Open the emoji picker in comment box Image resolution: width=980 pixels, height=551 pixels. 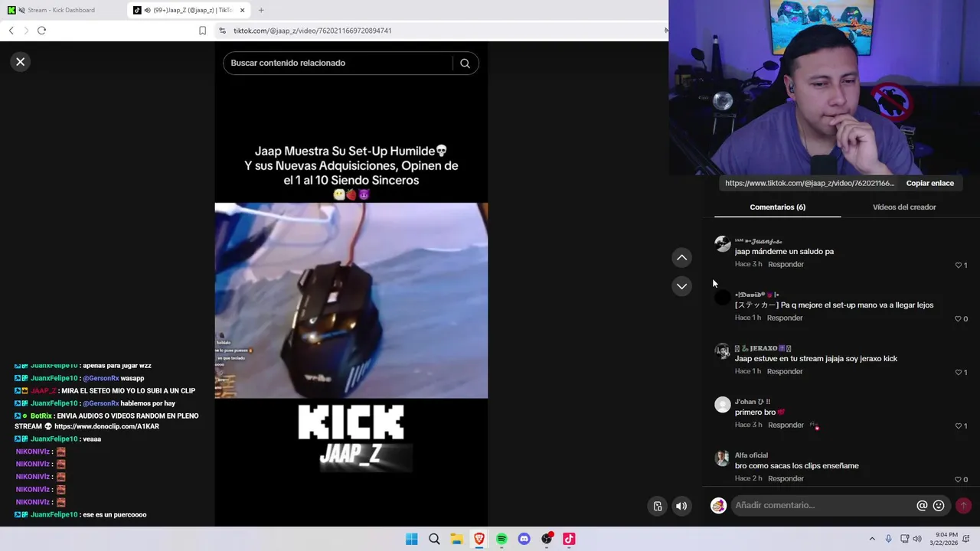(939, 506)
